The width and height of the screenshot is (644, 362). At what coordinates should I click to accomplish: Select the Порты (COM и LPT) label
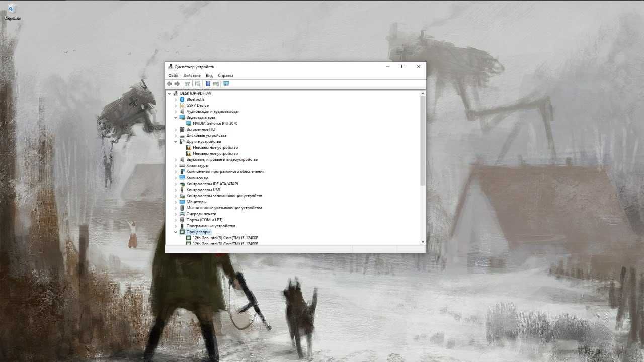click(204, 220)
